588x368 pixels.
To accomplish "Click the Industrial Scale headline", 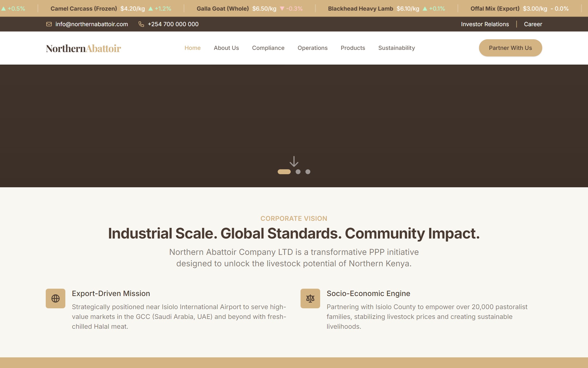I will [x=294, y=234].
